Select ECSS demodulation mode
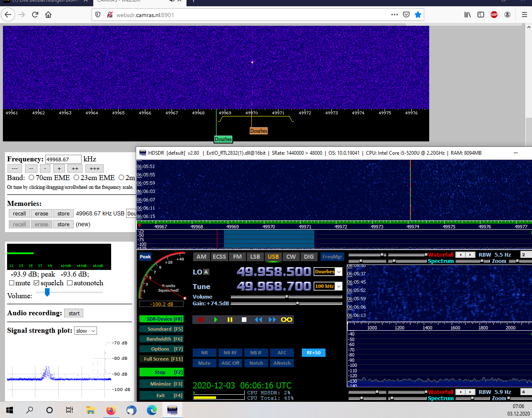 pos(219,257)
